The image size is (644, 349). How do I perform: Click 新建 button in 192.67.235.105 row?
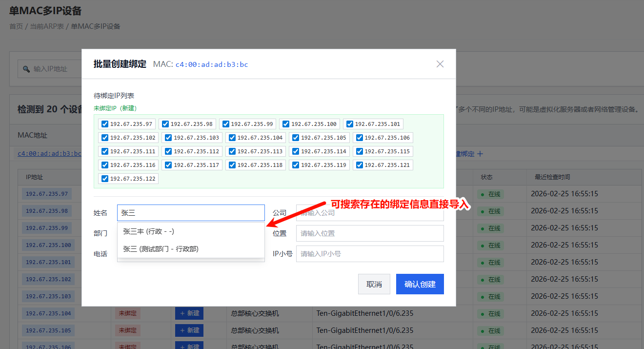coord(189,330)
